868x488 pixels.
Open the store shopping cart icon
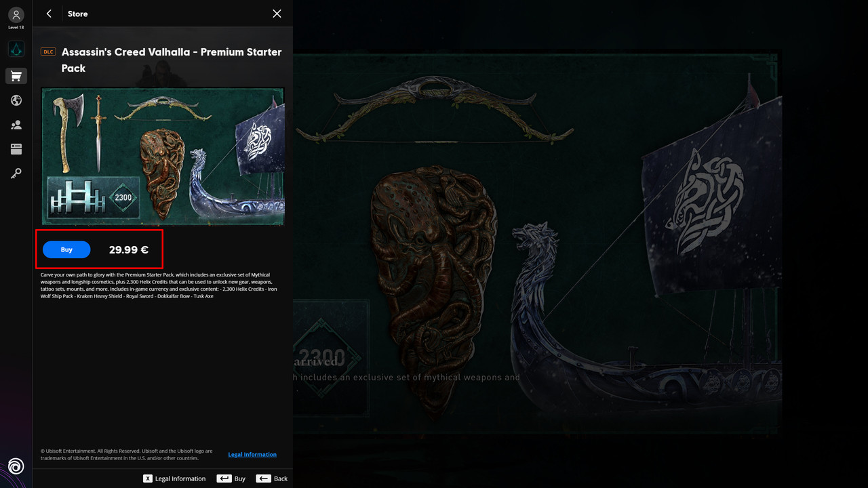click(x=16, y=76)
